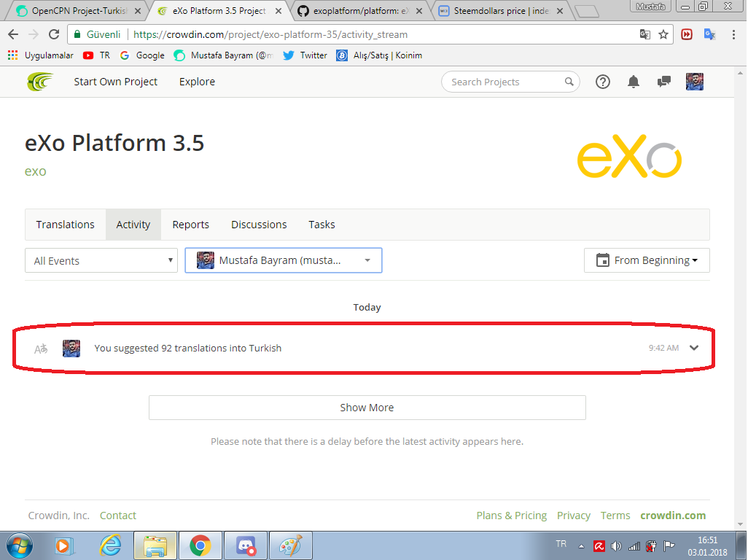Close the eXo Platform 3.5 browser tab
This screenshot has width=748, height=560.
278,11
